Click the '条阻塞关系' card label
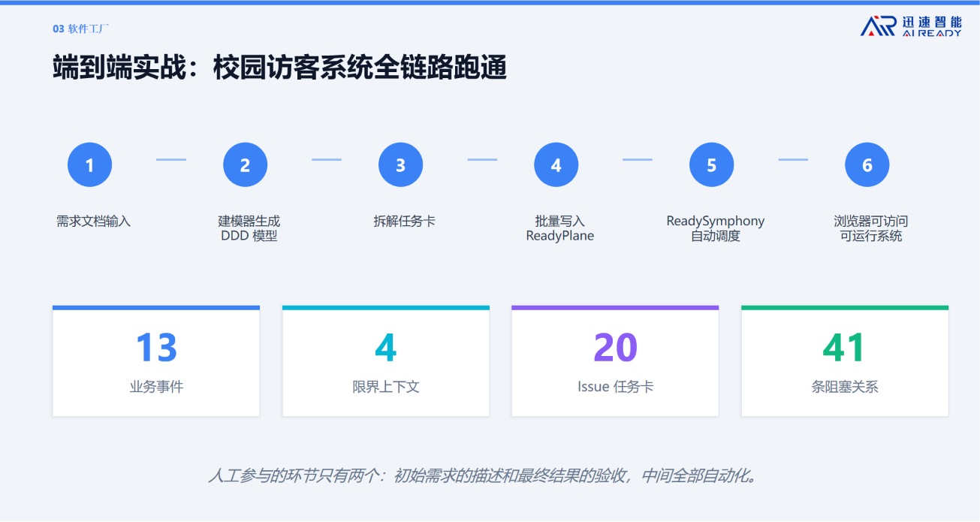The image size is (980, 522). coord(844,387)
